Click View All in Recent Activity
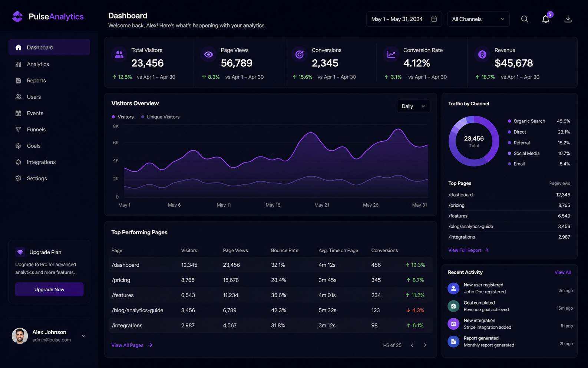 [562, 272]
